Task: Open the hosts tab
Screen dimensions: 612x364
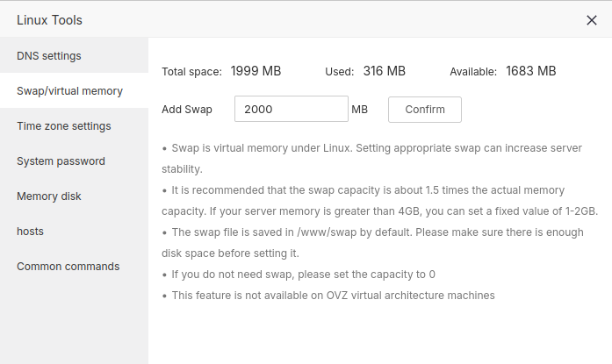Action: (30, 232)
